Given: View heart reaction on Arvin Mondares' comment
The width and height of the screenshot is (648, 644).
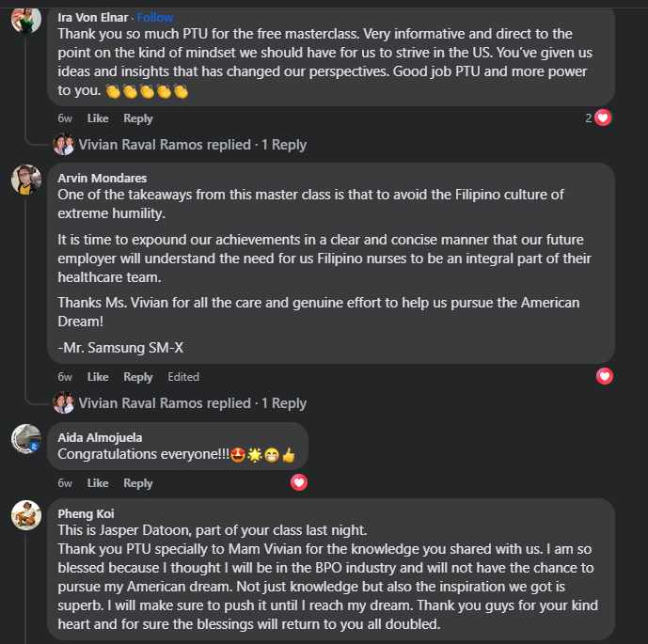Looking at the screenshot, I should [605, 376].
